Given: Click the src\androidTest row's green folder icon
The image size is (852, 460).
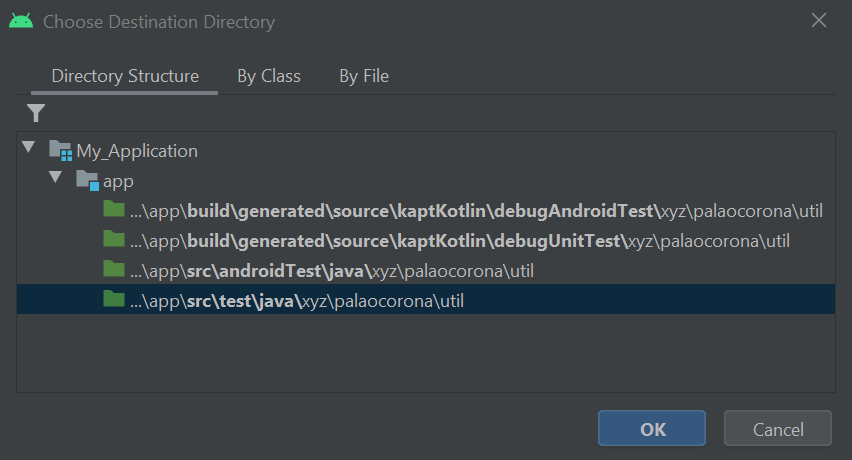Looking at the screenshot, I should 113,270.
